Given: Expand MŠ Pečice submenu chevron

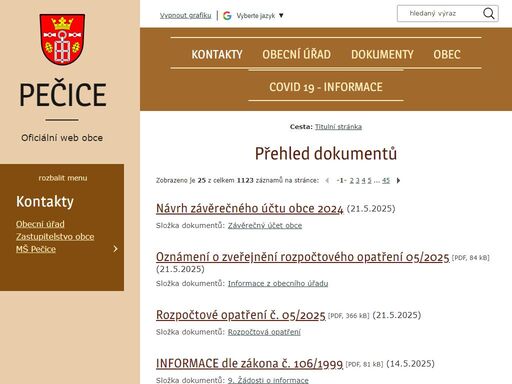Looking at the screenshot, I should point(115,249).
